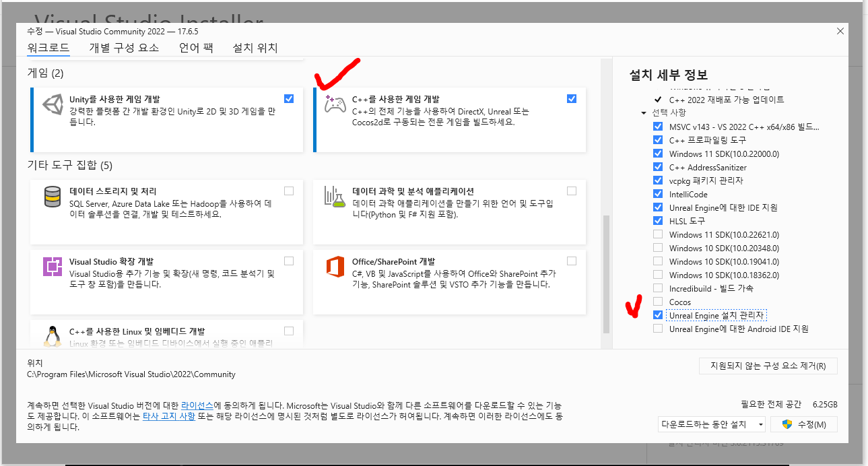Open the 다운로드하는 동안 설치 dropdown
The width and height of the screenshot is (868, 466).
[x=712, y=424]
